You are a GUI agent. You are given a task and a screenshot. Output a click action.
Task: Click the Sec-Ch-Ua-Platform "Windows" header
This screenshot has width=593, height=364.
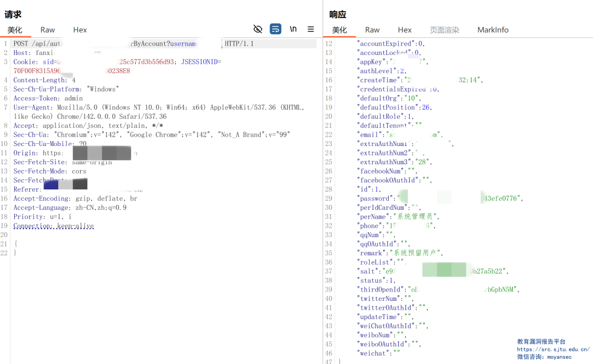(66, 89)
